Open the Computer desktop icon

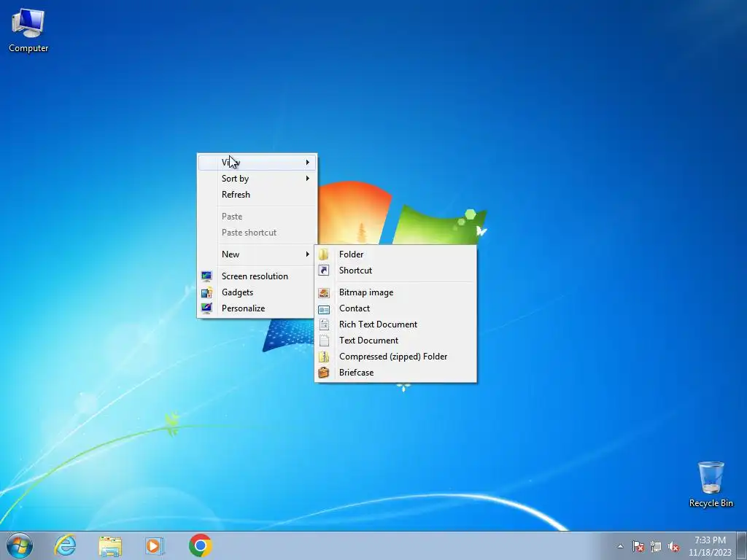pyautogui.click(x=28, y=30)
